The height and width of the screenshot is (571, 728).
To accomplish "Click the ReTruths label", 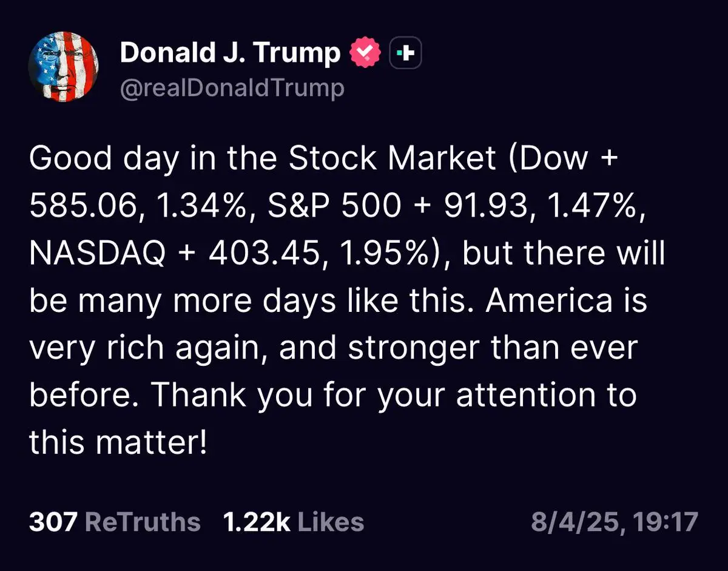I will (142, 522).
